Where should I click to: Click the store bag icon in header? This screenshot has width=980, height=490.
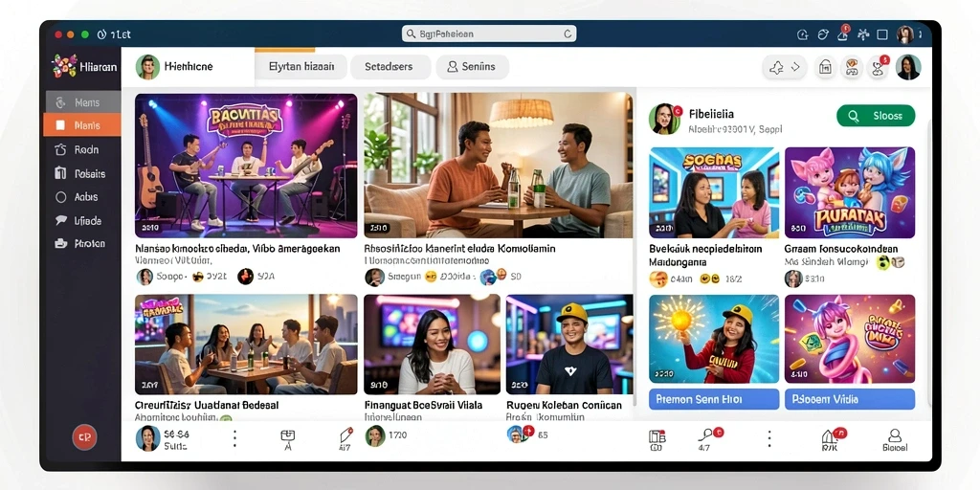[x=825, y=67]
